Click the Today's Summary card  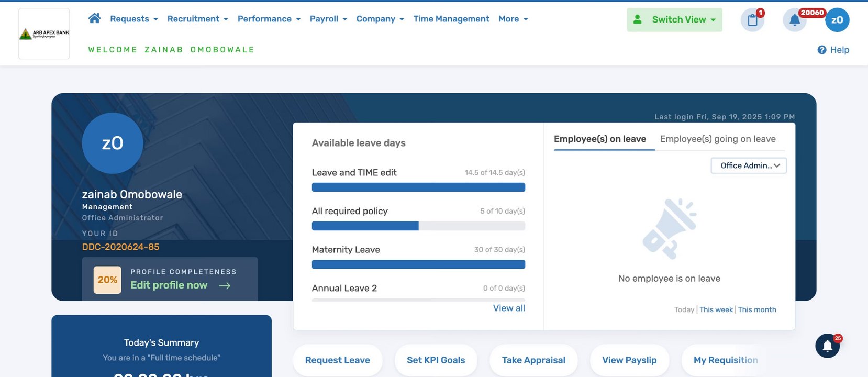(161, 346)
